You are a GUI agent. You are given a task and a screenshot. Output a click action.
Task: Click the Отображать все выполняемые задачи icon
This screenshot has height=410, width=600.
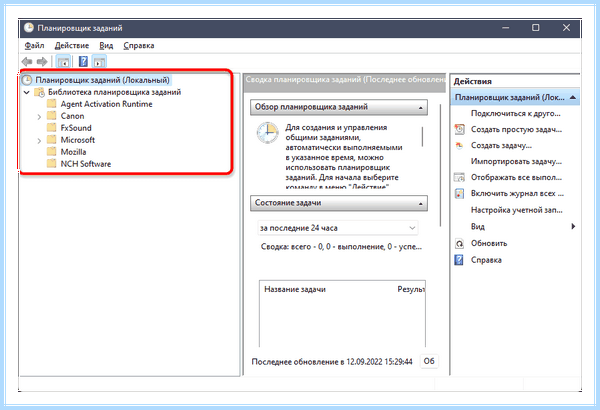click(459, 178)
